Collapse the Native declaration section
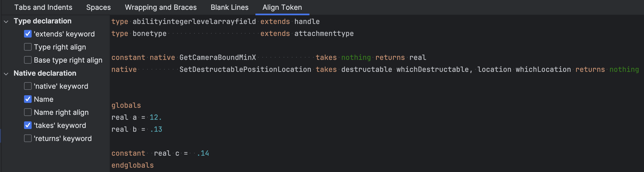The image size is (644, 172). [x=6, y=73]
